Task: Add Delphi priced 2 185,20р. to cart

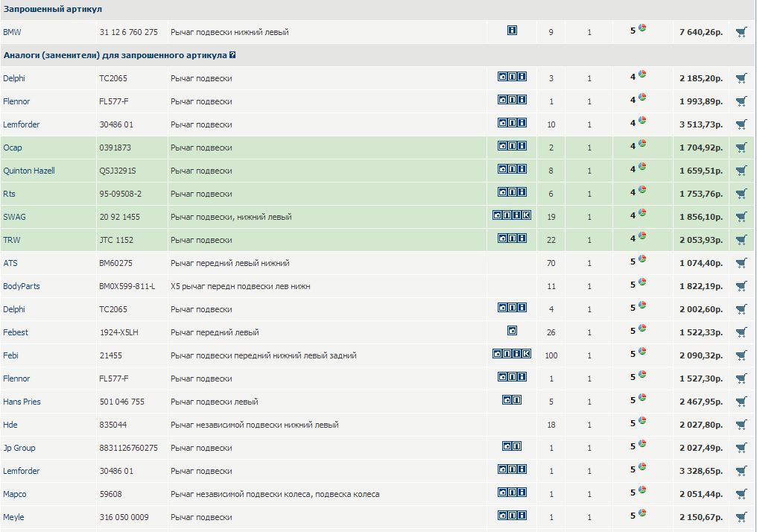Action: tap(741, 78)
